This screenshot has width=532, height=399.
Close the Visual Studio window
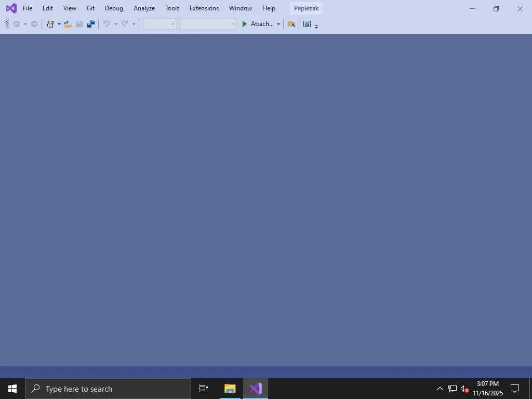[x=520, y=8]
